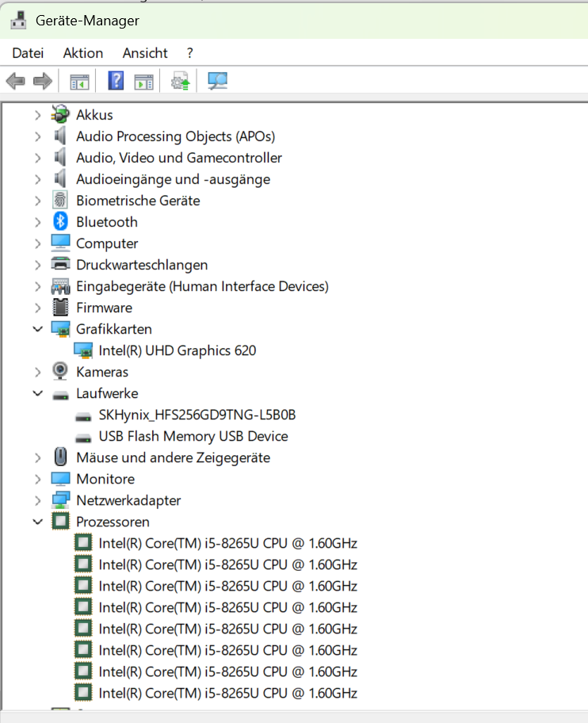Expand the Bluetooth category chevron
Screen dimensions: 588x723
[x=37, y=222]
